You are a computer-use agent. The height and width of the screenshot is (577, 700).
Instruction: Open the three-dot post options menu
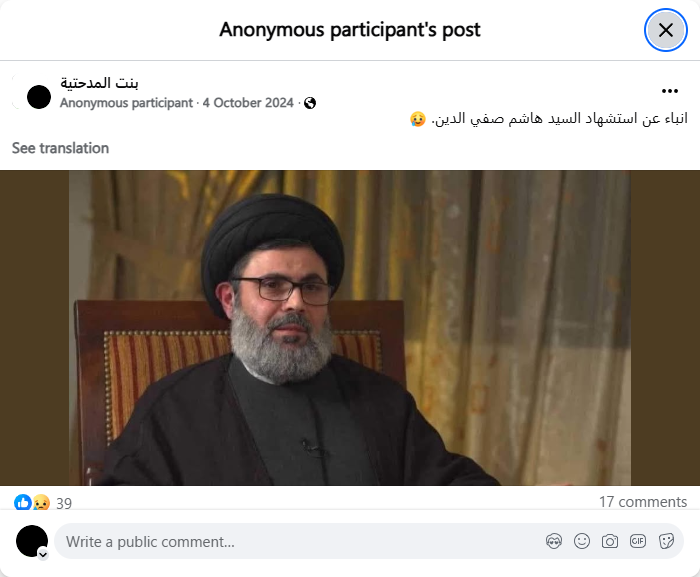(x=670, y=91)
